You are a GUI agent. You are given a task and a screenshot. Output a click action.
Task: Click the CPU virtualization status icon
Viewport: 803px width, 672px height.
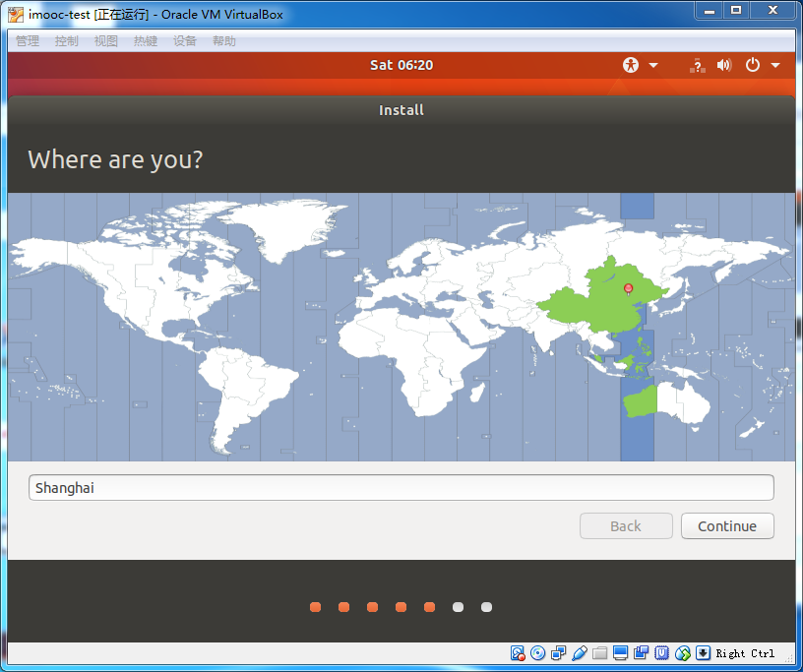[661, 653]
